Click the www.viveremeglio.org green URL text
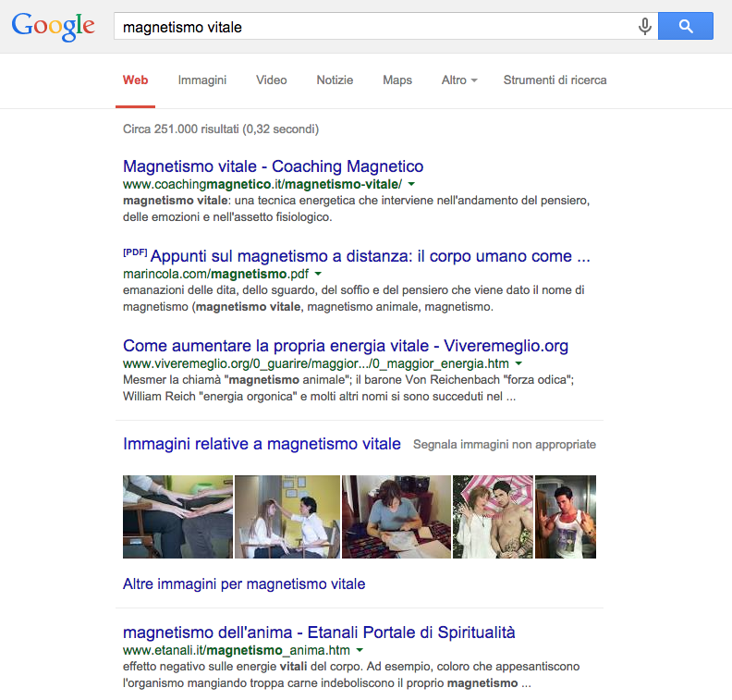Image resolution: width=732 pixels, height=700 pixels. click(x=316, y=363)
